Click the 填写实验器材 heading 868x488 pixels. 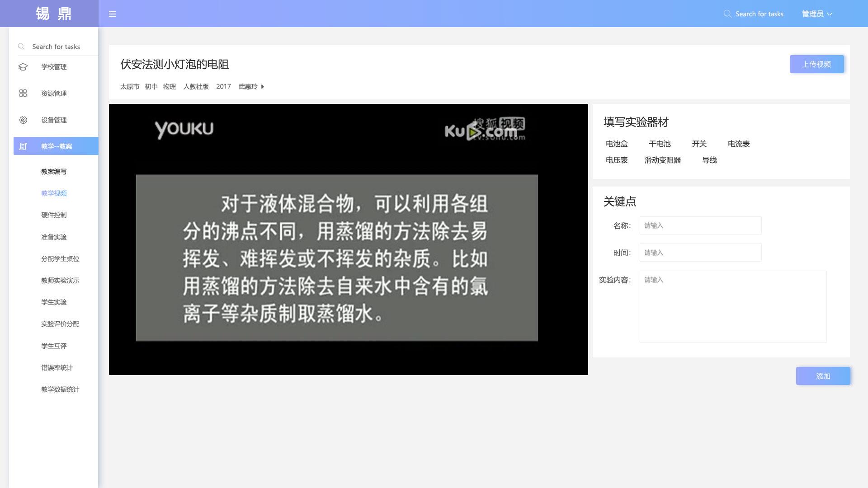[636, 122]
